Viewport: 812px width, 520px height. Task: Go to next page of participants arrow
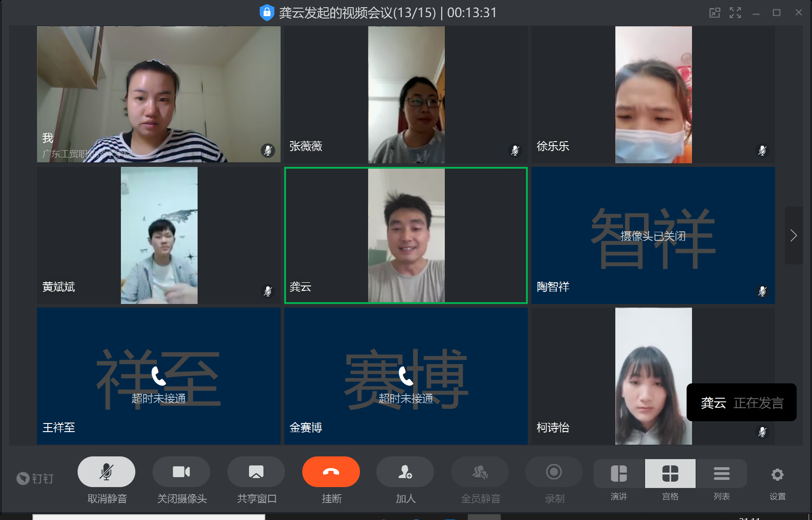[x=794, y=235]
